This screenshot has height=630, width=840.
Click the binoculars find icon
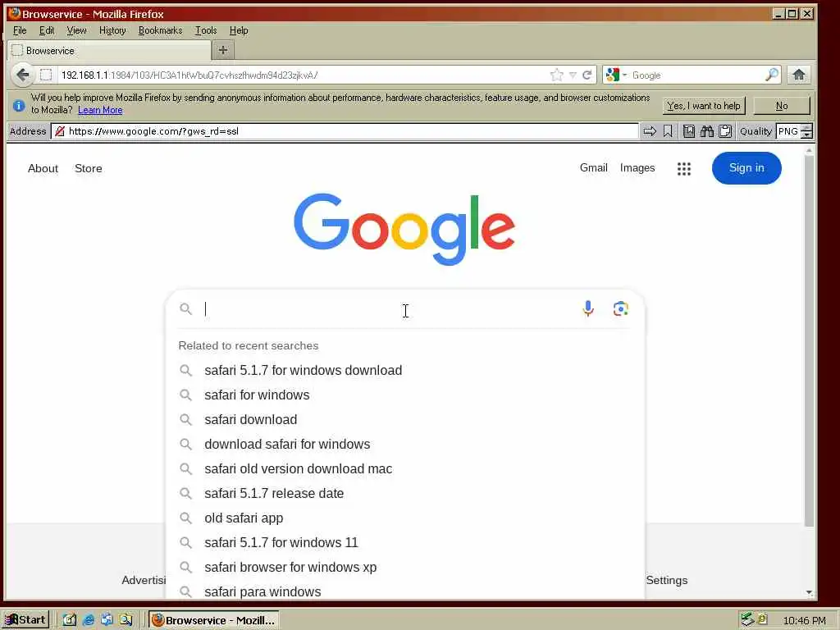pos(707,131)
